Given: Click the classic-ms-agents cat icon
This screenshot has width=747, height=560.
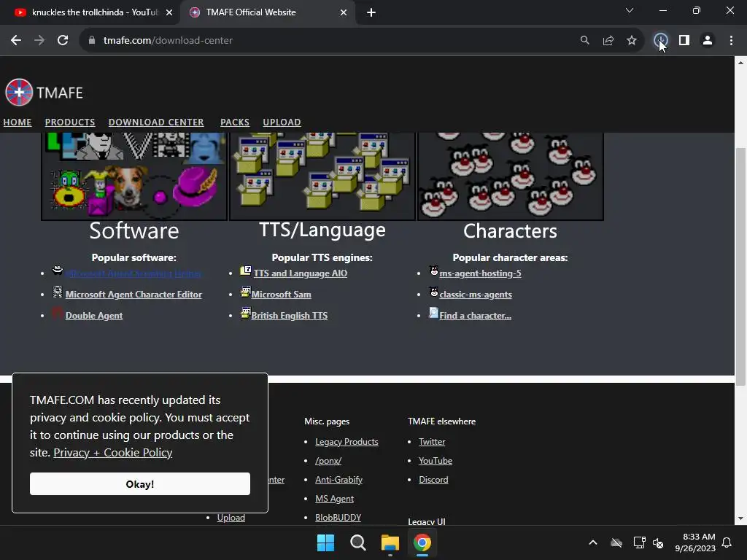Looking at the screenshot, I should tap(433, 292).
